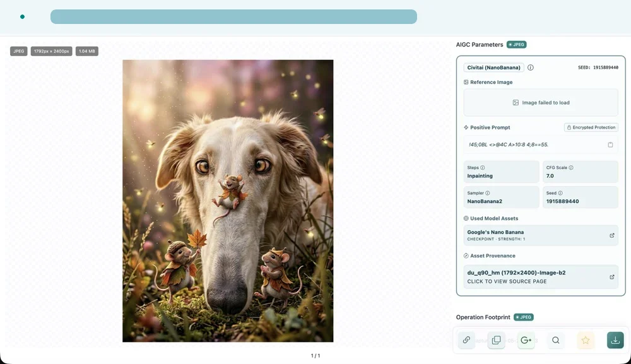Click the broken image icon in Reference Image
631x364 pixels.
pos(516,103)
